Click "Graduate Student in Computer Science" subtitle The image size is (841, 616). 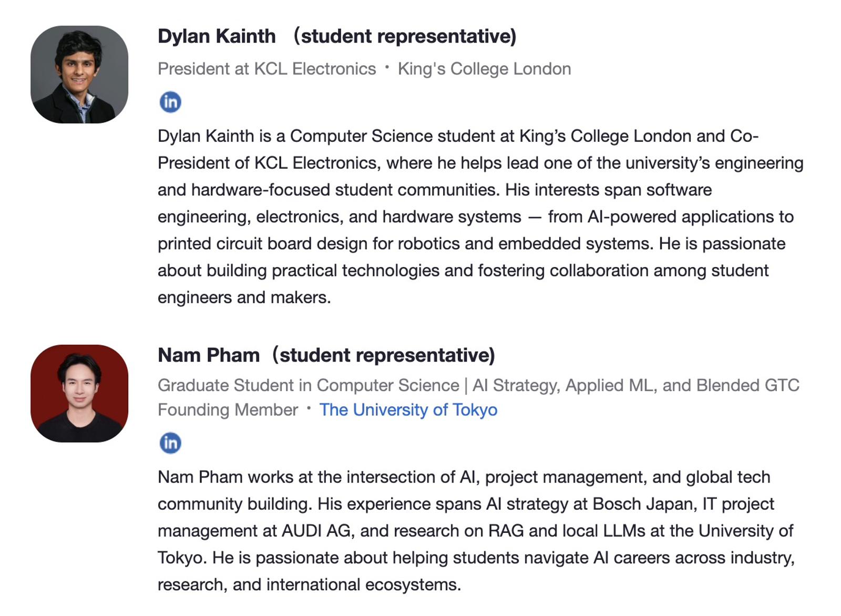[x=308, y=385]
